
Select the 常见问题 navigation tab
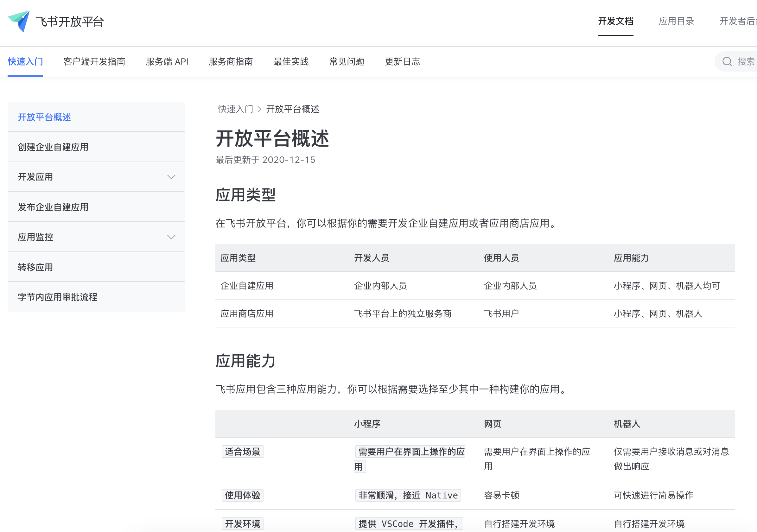coord(347,62)
